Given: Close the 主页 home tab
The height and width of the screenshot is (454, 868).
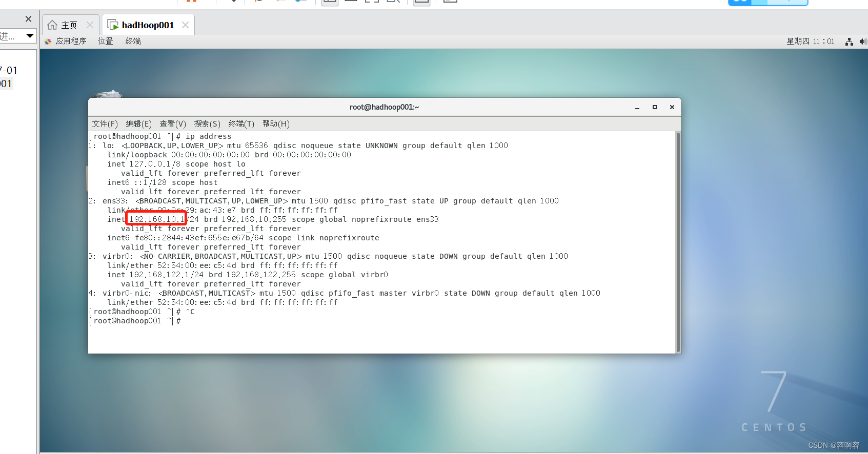Looking at the screenshot, I should coord(90,25).
